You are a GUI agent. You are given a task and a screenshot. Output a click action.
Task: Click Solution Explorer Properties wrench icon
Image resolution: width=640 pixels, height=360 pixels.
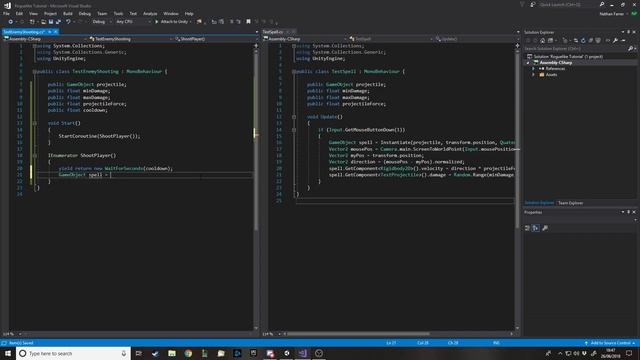[615, 40]
